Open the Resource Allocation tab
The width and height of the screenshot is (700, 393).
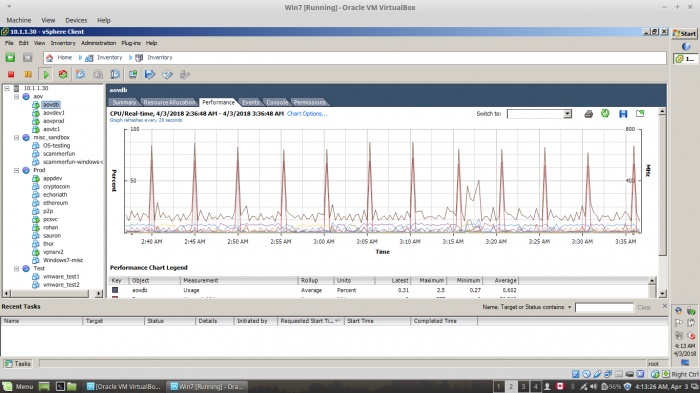coord(169,102)
